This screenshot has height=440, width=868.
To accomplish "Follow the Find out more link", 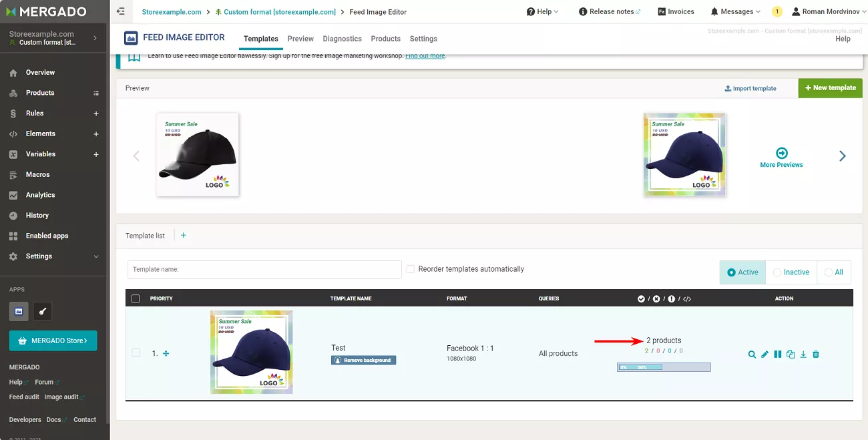I will [425, 56].
